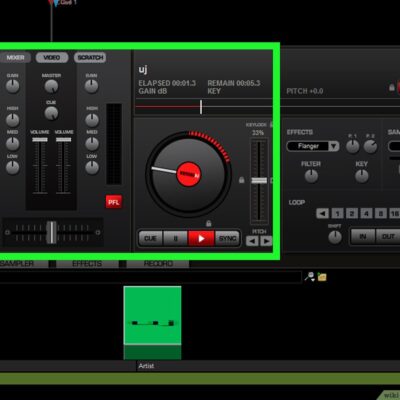Click the left HIGH equalizer knob
Image resolution: width=400 pixels, height=400 pixels.
click(13, 120)
